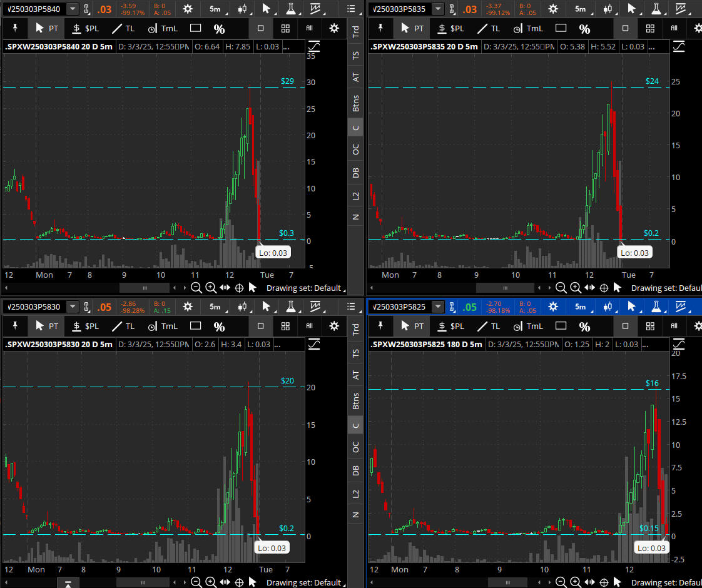Expand symbol dropdown arrow next to P5840

pos(73,9)
